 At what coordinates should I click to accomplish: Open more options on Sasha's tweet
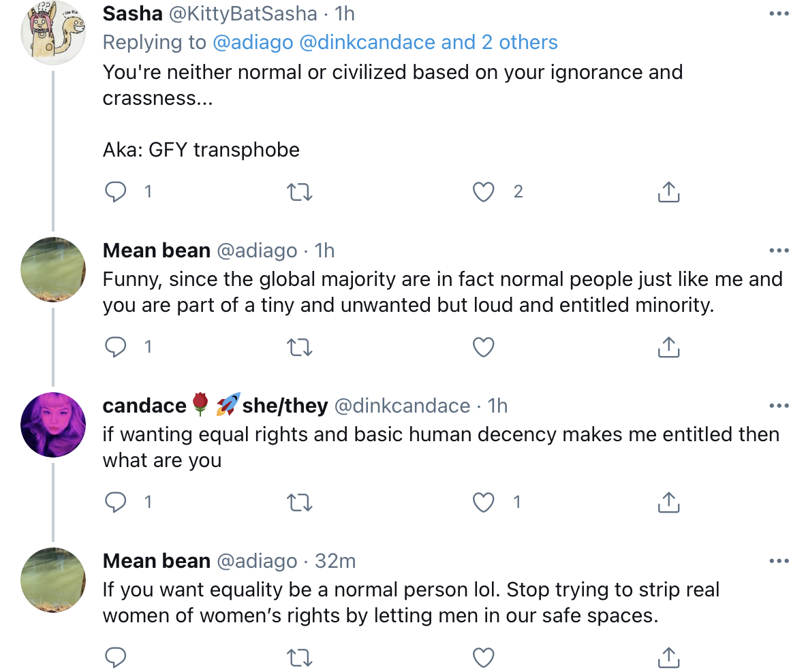coord(779,14)
